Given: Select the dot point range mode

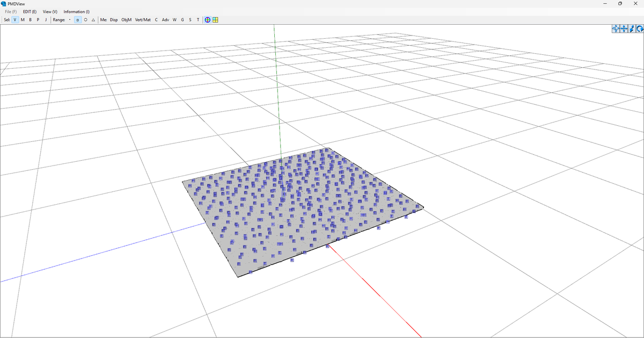Looking at the screenshot, I should (70, 20).
